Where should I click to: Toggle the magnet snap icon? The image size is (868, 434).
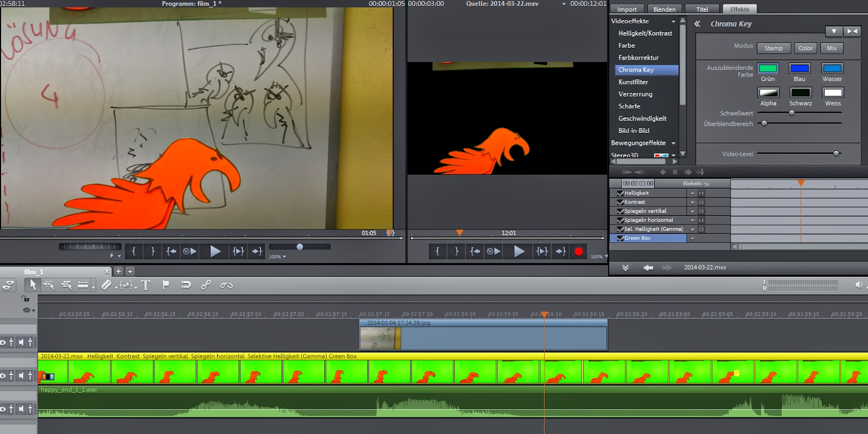coord(186,285)
